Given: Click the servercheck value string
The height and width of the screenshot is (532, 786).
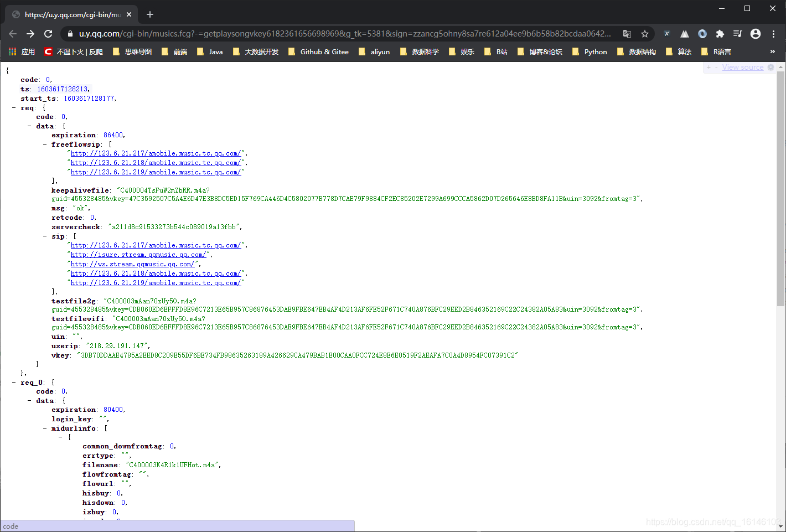Looking at the screenshot, I should point(174,227).
